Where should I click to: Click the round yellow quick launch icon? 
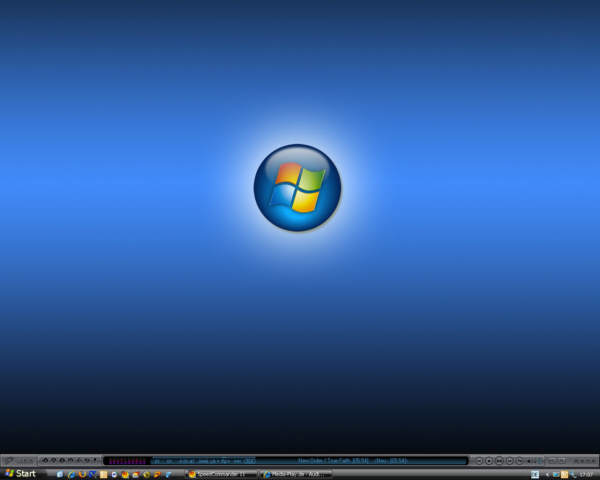click(147, 475)
